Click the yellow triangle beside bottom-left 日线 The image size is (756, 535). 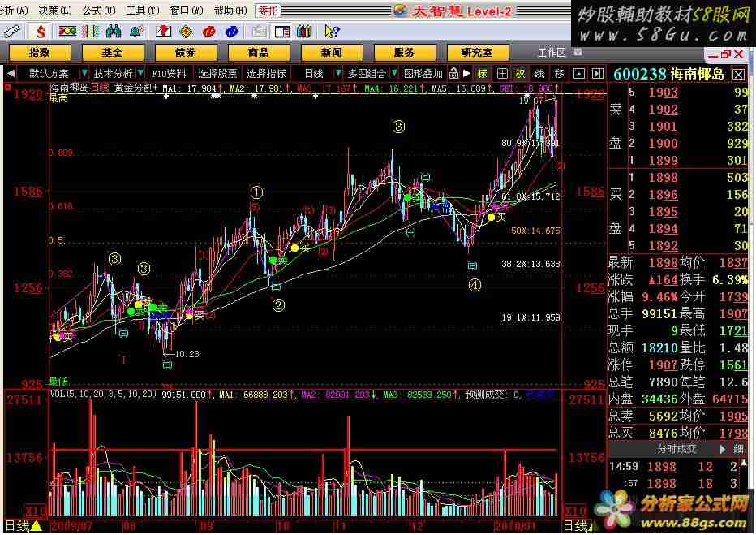35,526
